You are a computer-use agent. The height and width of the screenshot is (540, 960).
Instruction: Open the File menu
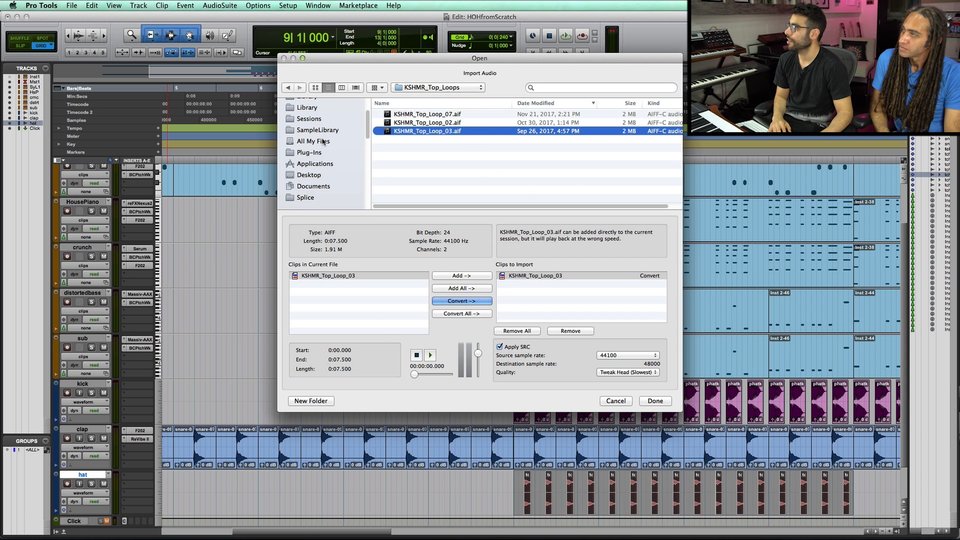click(x=72, y=6)
